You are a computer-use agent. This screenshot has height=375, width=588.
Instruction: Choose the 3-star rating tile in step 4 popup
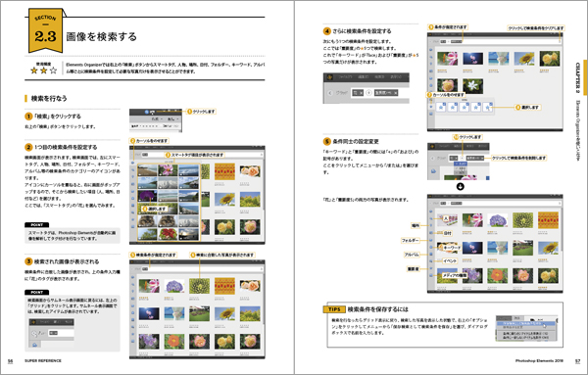tap(465, 108)
